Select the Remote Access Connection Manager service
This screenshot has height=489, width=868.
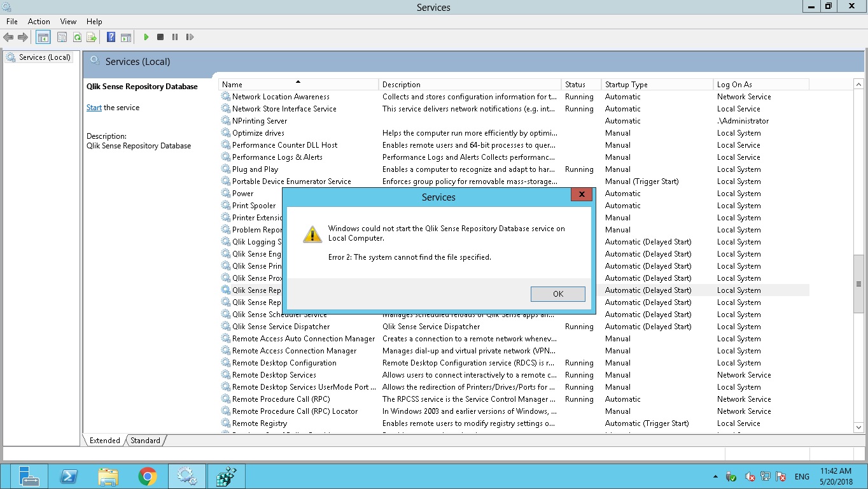[514, 351]
